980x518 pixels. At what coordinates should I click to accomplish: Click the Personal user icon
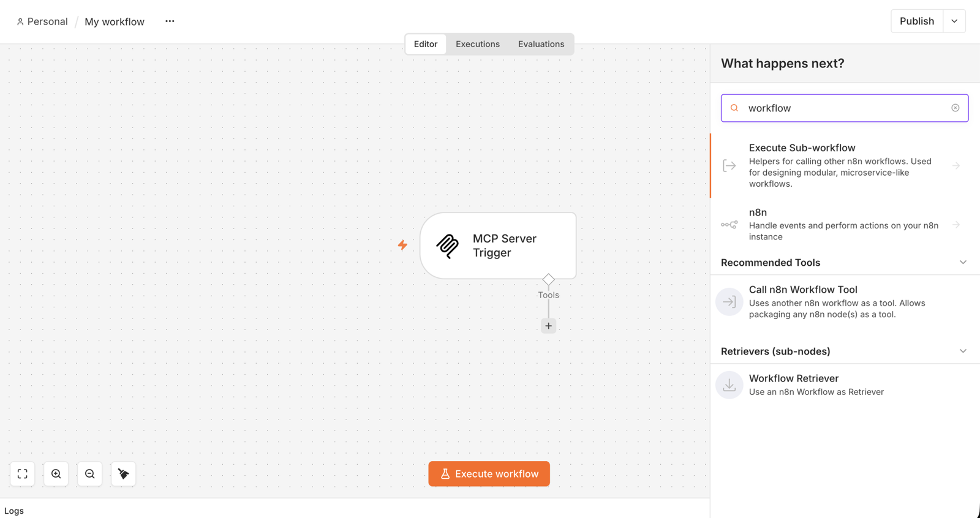pyautogui.click(x=20, y=21)
